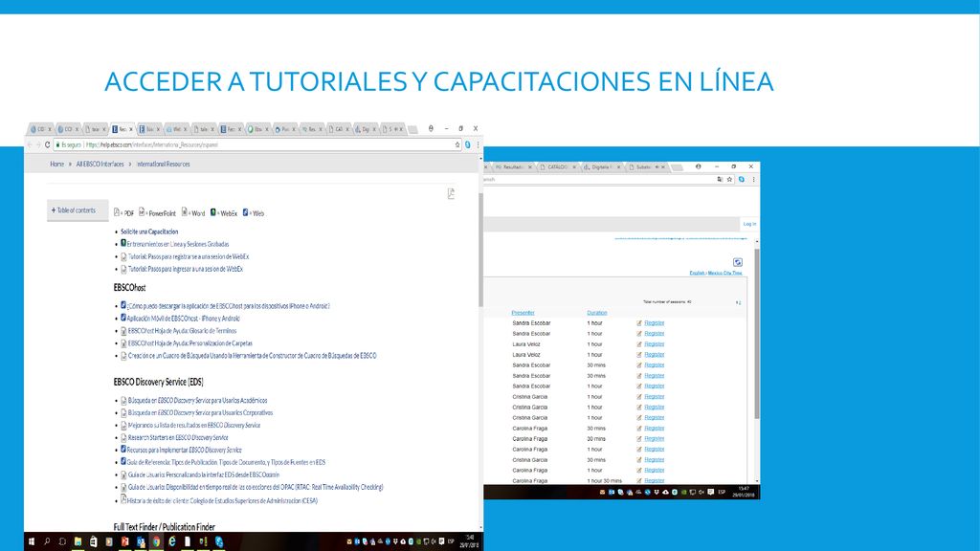Click the EBSCO help page vertical scrollbar

pyautogui.click(x=480, y=250)
